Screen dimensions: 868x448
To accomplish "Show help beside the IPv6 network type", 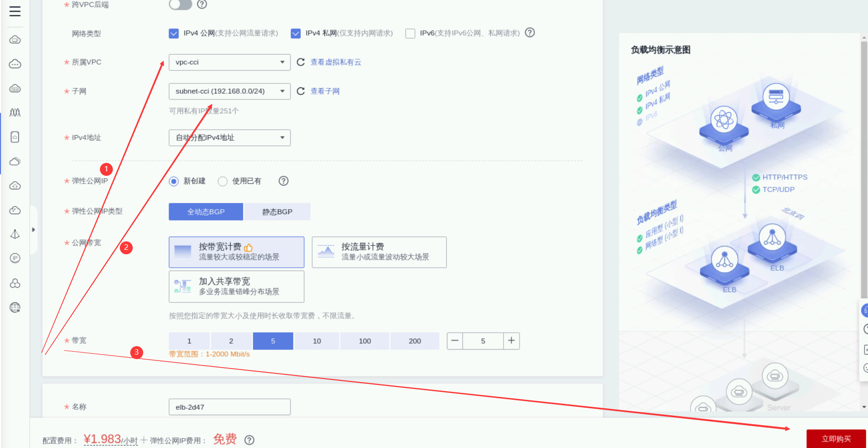I will tap(530, 33).
